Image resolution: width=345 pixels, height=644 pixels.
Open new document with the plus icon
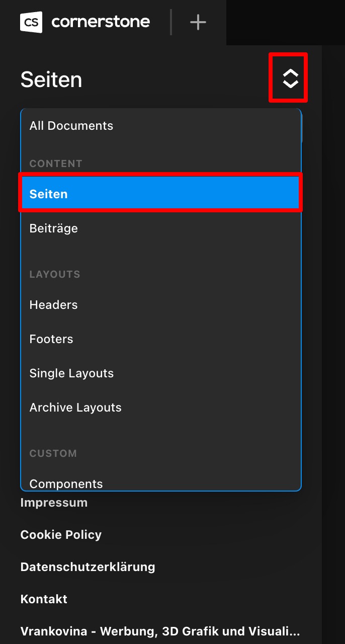198,22
